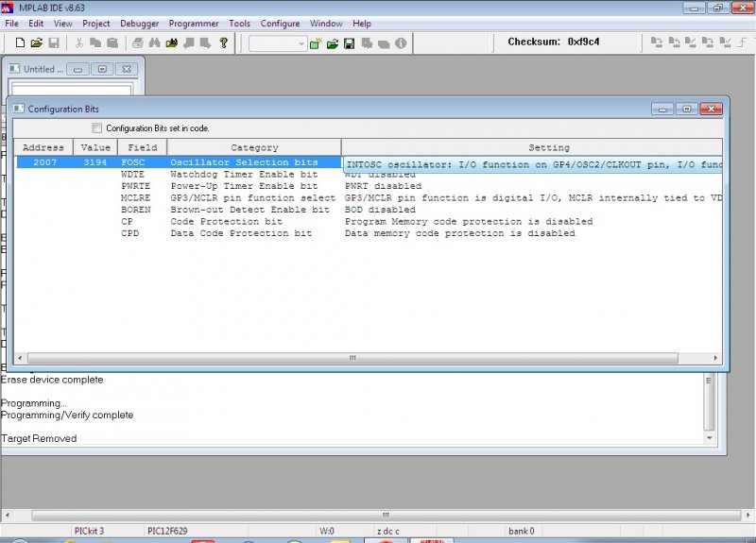Click the Build Options toolbar icon

pos(367,43)
